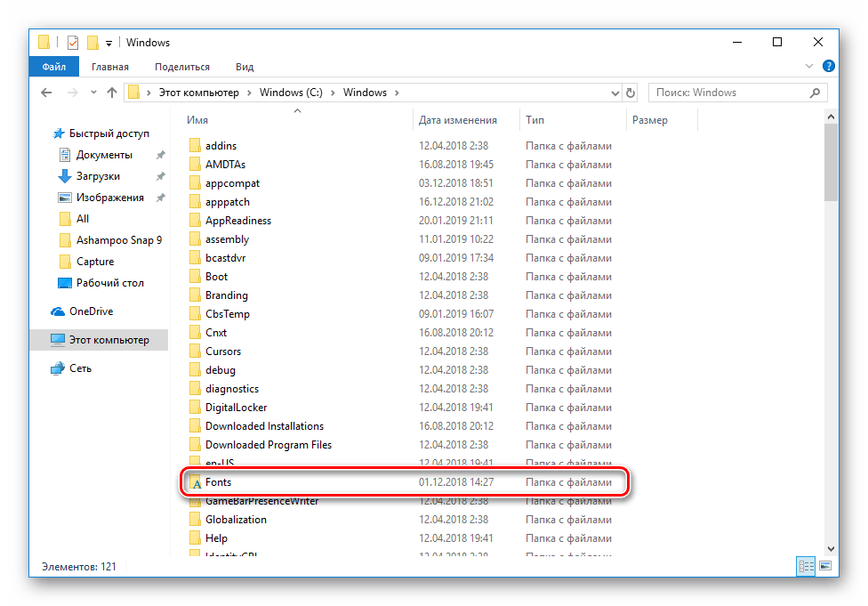Click the blue Help question mark icon

coord(828,67)
